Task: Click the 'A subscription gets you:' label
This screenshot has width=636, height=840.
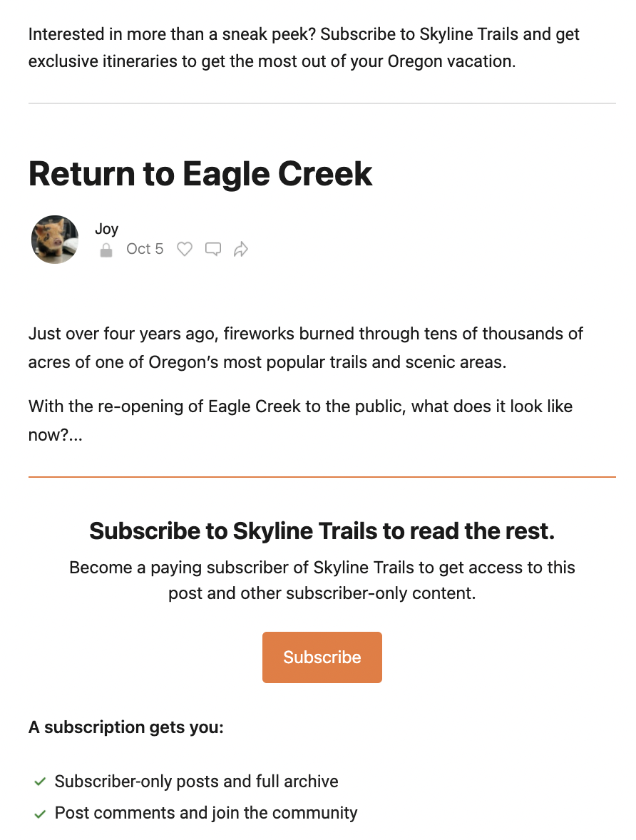Action: coord(126,727)
